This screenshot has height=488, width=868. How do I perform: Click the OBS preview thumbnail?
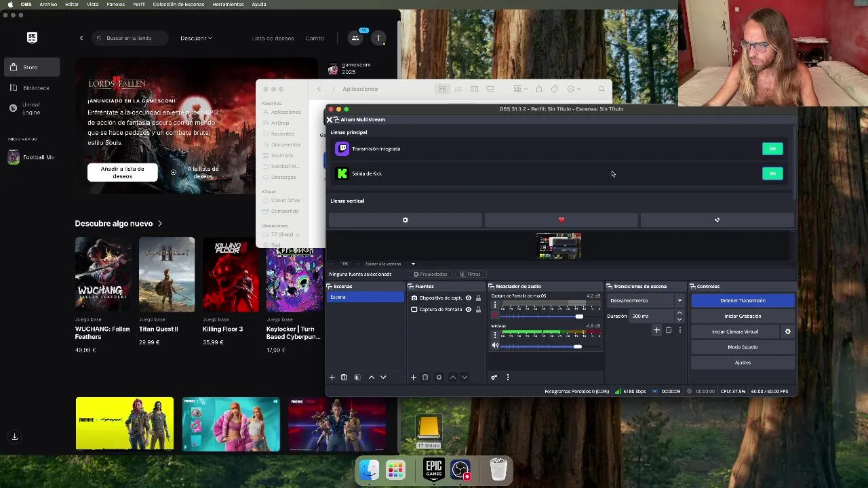[x=559, y=246]
